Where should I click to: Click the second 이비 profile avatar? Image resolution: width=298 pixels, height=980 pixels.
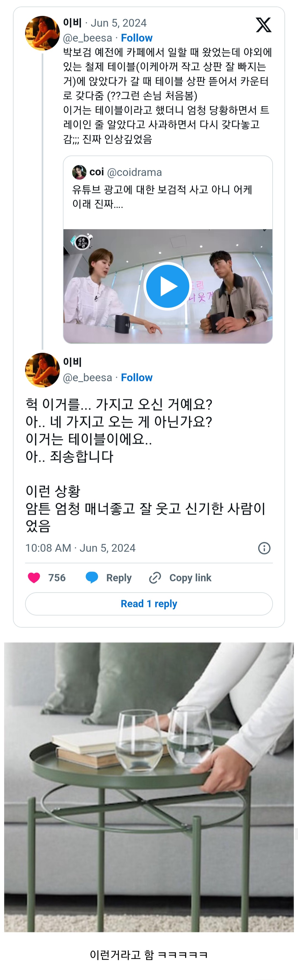pyautogui.click(x=42, y=370)
